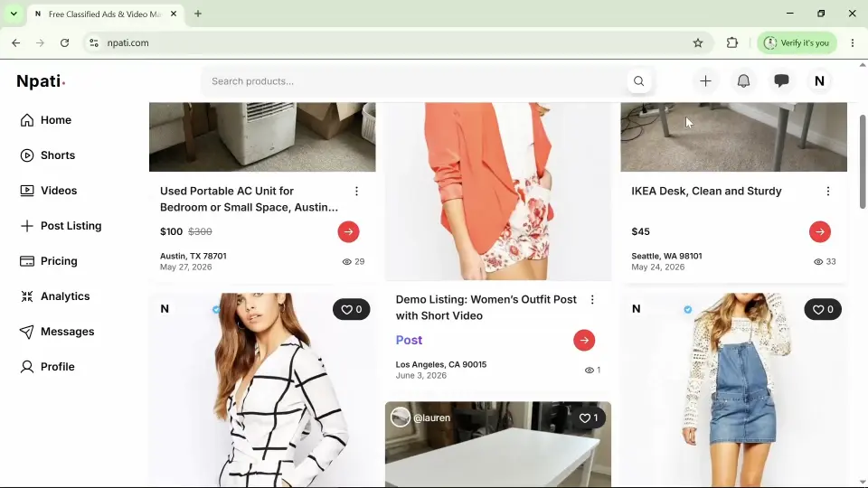The image size is (868, 488).
Task: Open the Chrome three-dot menu
Action: [x=853, y=42]
